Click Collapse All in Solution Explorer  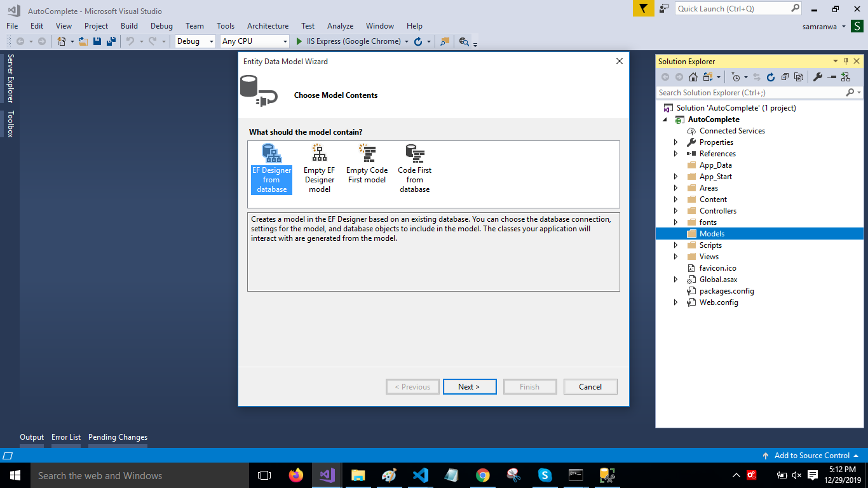(x=784, y=77)
